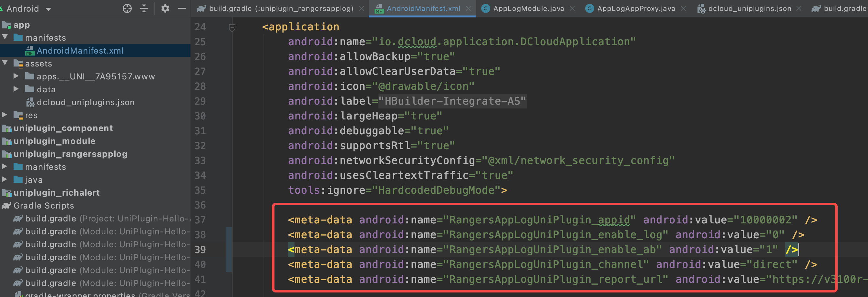Click the gradle icon on build.gradle editor tab

(201, 8)
